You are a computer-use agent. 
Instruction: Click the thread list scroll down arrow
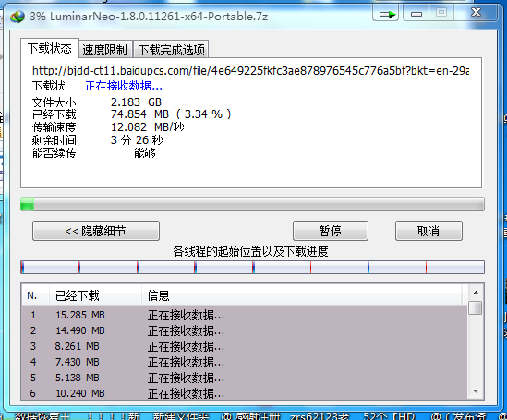476,391
